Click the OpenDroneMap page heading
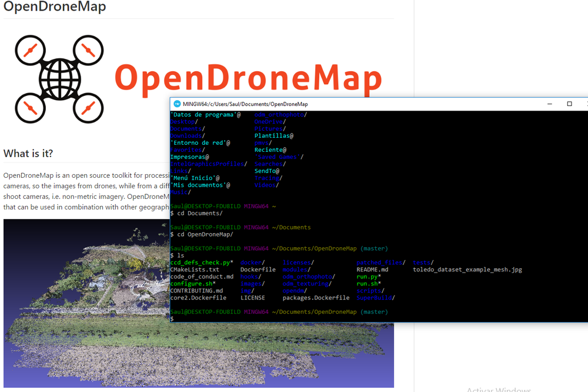The width and height of the screenshot is (588, 392). [55, 8]
